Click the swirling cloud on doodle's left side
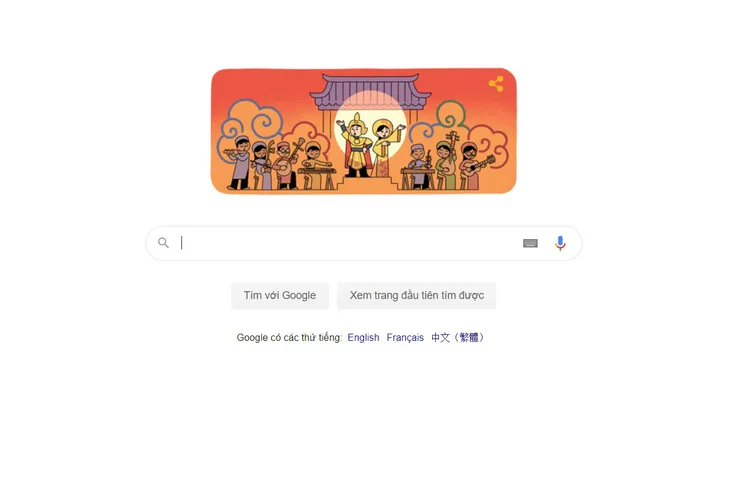 tap(249, 120)
